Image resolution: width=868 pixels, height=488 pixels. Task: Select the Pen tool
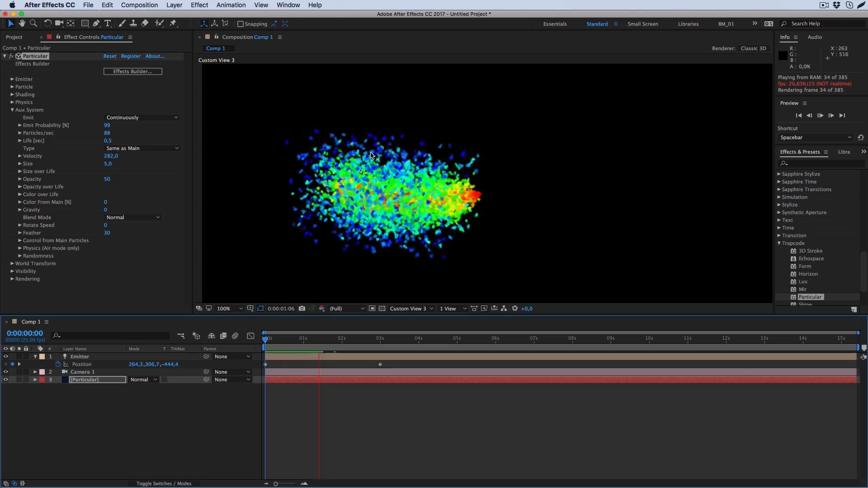click(x=96, y=23)
